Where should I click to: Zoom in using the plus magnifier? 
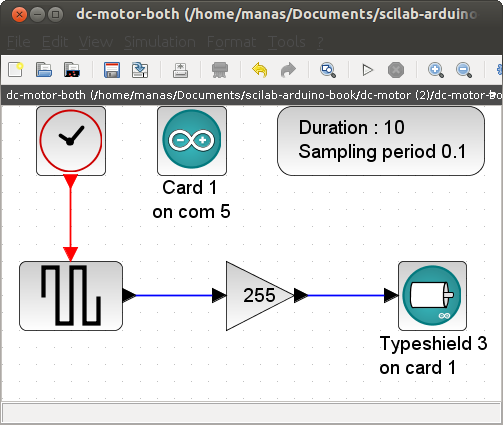click(436, 70)
